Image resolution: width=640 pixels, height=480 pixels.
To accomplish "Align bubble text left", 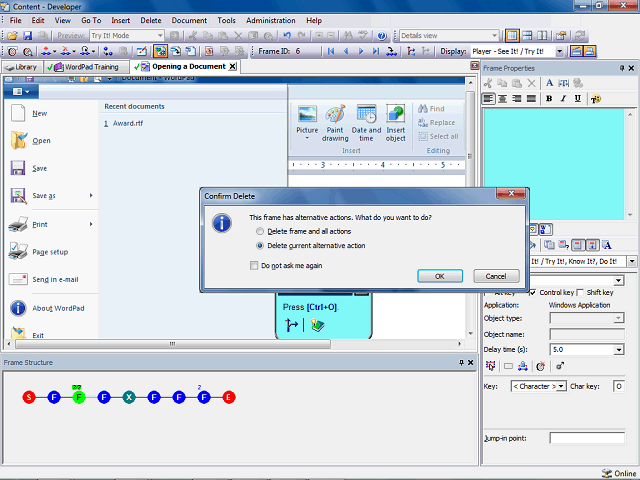I will (488, 98).
